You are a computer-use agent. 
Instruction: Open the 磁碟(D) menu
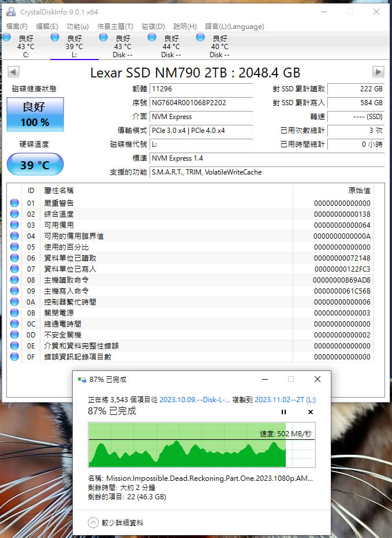pyautogui.click(x=153, y=27)
